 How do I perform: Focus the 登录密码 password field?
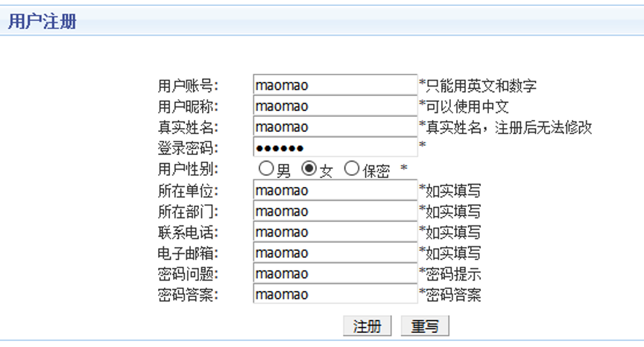(335, 147)
